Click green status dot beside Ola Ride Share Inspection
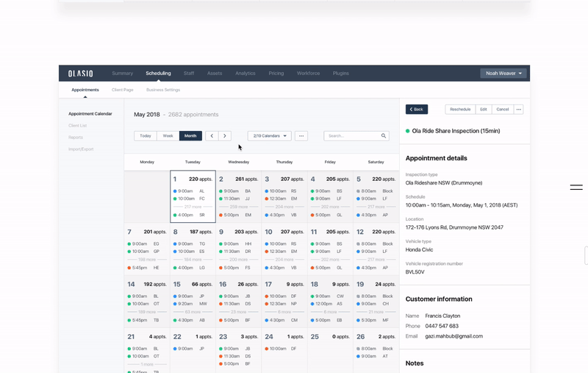 (x=408, y=131)
